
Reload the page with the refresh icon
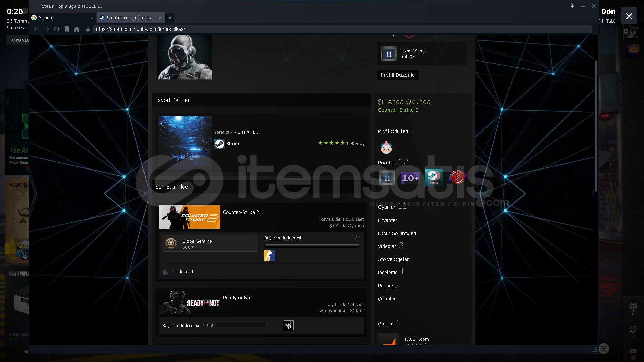coord(57,29)
